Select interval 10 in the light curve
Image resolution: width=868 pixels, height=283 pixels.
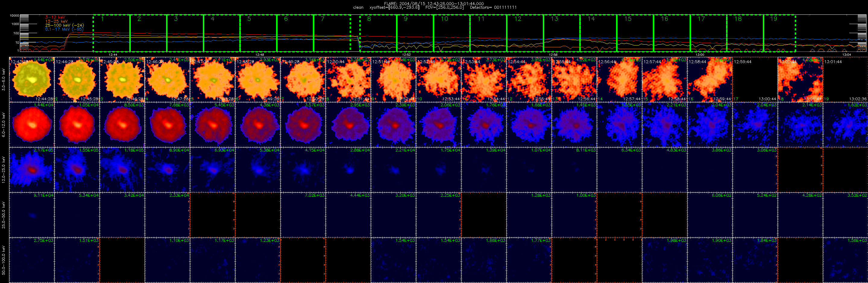(x=452, y=33)
